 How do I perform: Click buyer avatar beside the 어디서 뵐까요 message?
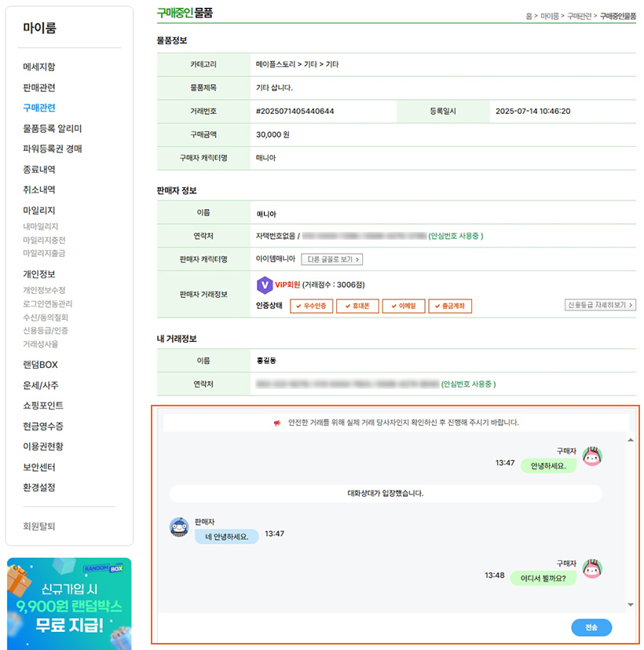pyautogui.click(x=591, y=569)
